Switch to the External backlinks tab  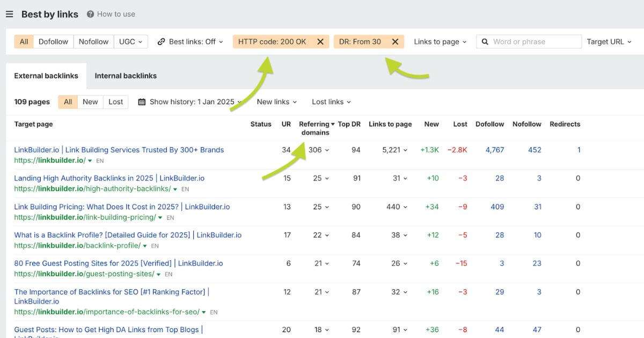coord(46,76)
